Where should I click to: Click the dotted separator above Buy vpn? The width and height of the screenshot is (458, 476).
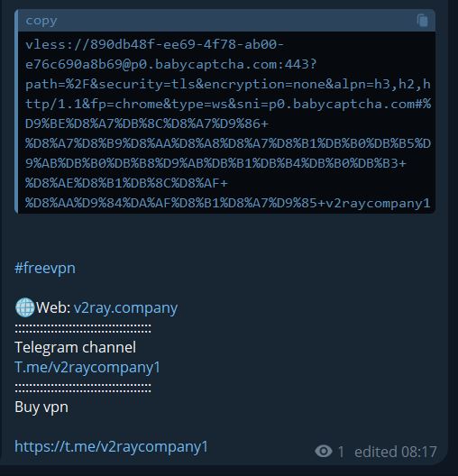coord(83,388)
